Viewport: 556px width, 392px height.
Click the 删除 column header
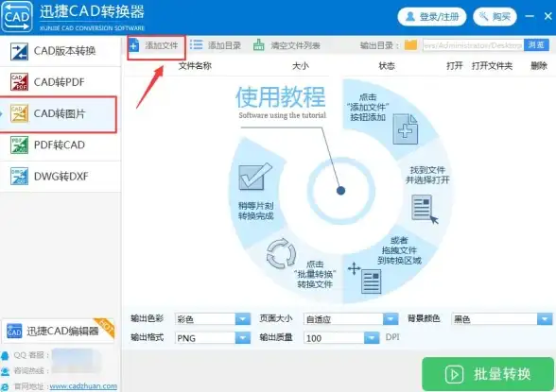tap(539, 66)
